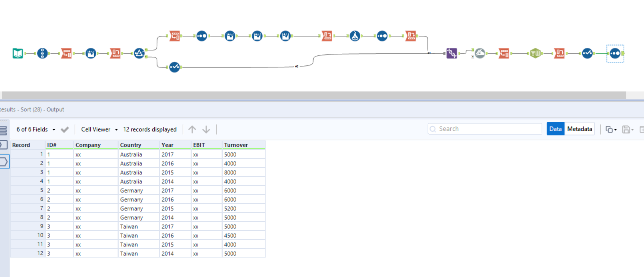Click the up arrow in the results toolbar
This screenshot has width=644, height=277.
coord(192,129)
